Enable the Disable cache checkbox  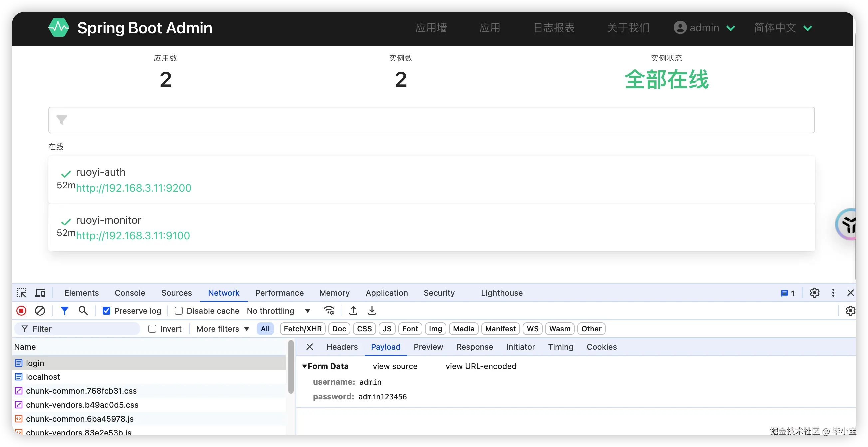coord(179,311)
